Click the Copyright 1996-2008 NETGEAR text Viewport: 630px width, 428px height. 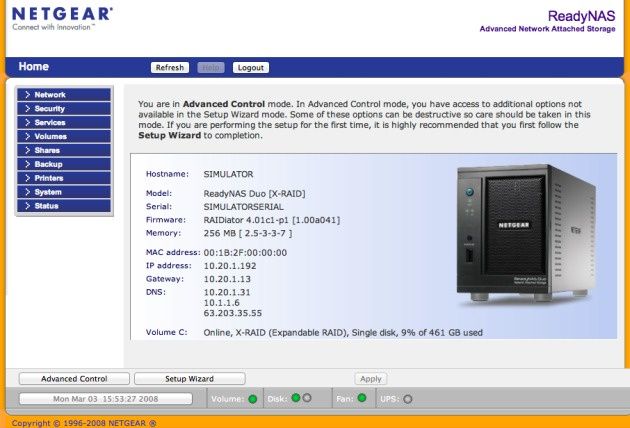[x=84, y=423]
